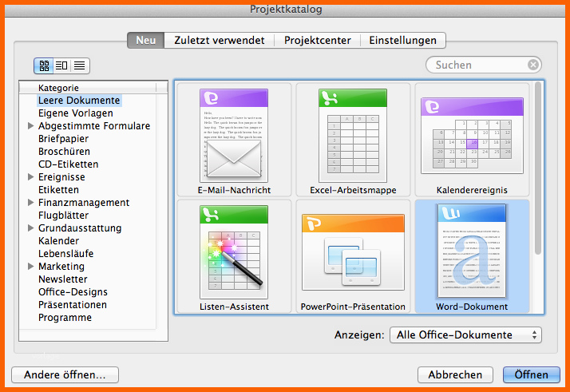Select the Excel-Arbeitsmappe template icon
Viewport: 570px width, 392px height.
352,135
